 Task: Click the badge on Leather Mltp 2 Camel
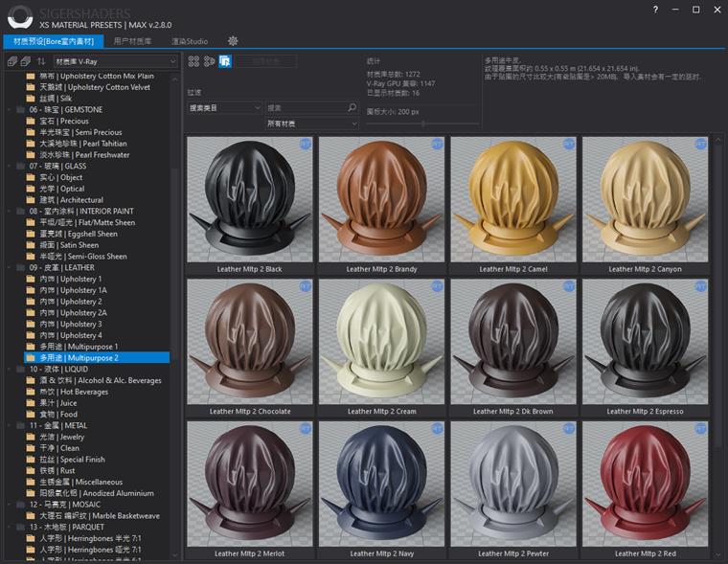[569, 145]
